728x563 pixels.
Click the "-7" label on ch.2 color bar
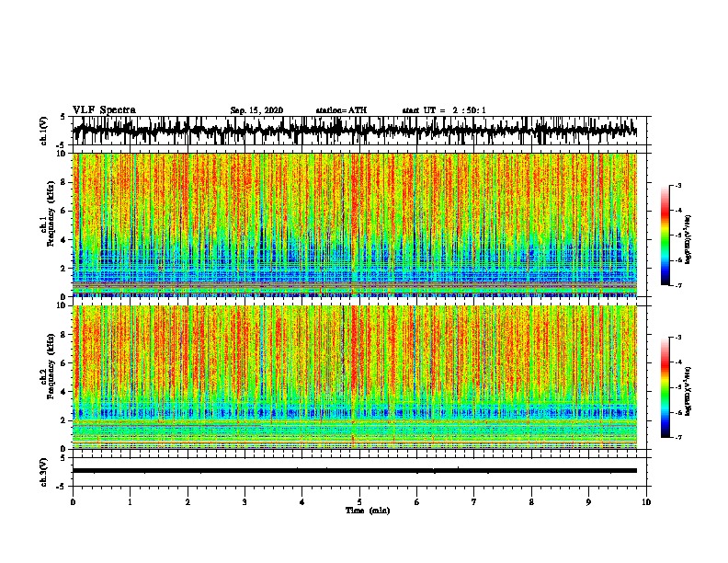[678, 437]
